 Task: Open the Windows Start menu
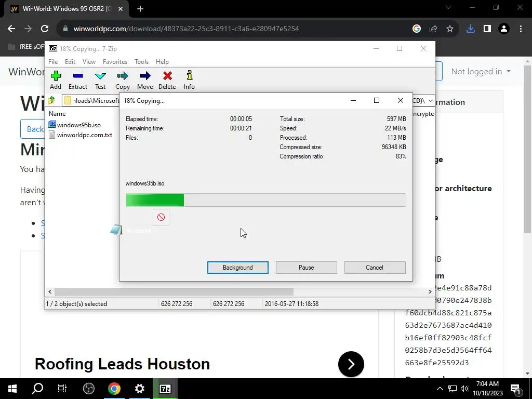(x=12, y=389)
